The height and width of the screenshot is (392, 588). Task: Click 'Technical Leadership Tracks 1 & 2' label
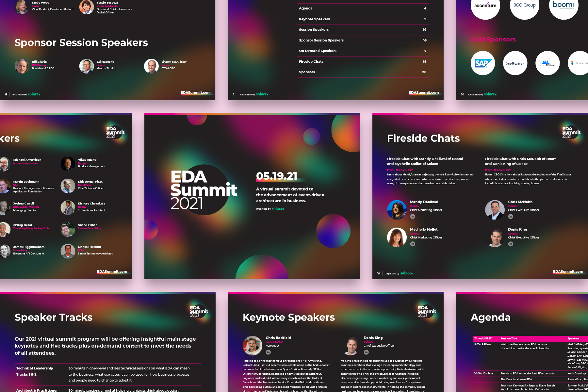[35, 371]
